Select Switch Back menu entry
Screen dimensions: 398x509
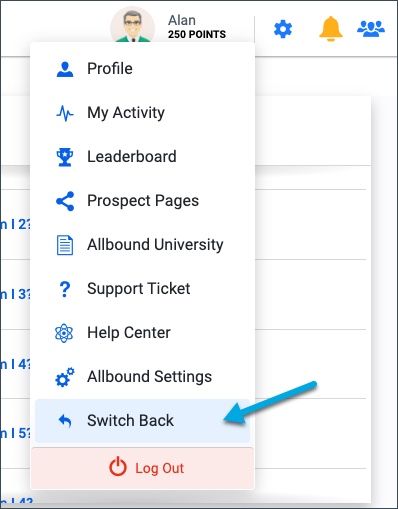(x=142, y=421)
